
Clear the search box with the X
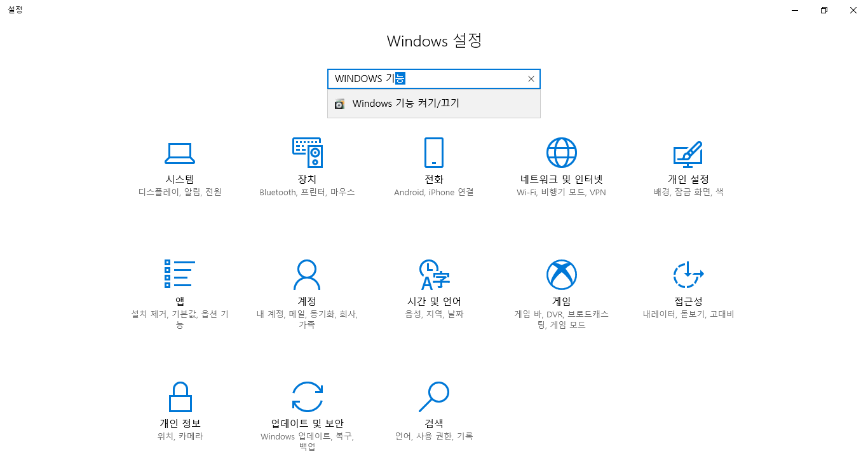[x=531, y=79]
